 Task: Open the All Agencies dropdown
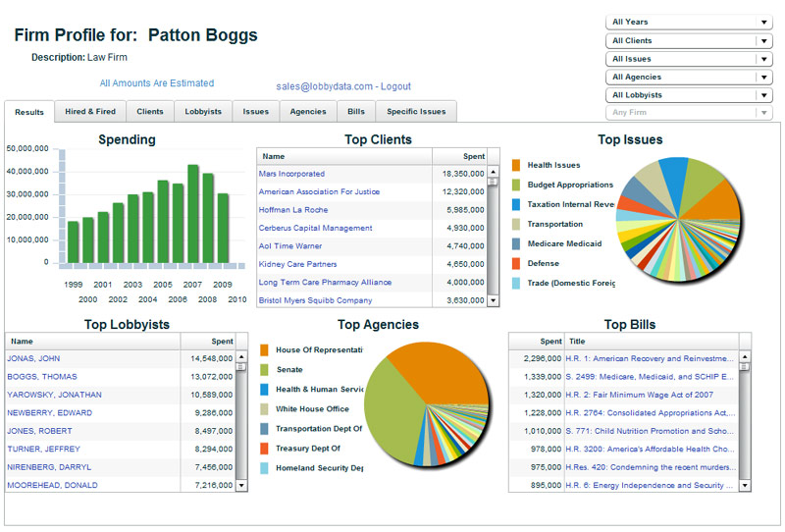689,77
